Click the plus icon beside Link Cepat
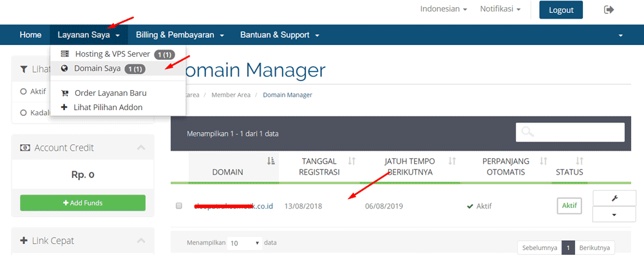Viewport: 644px width, 255px height. [24, 241]
